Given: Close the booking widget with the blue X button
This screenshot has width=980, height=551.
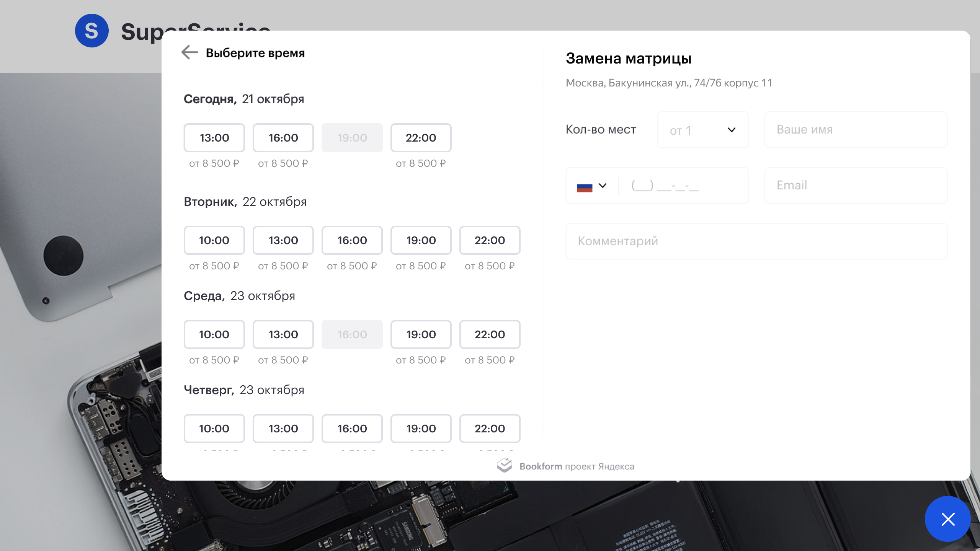Looking at the screenshot, I should click(x=948, y=519).
